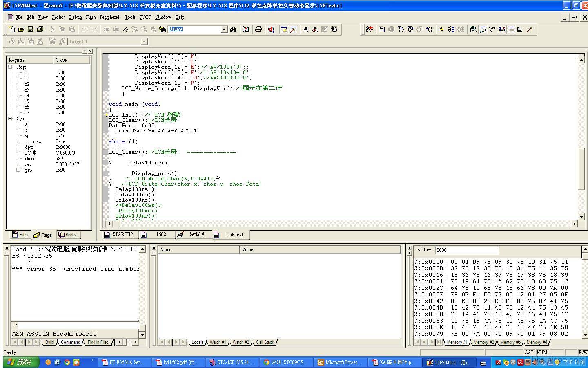The height and width of the screenshot is (368, 588).
Task: Click the Step Over icon
Action: click(410, 29)
